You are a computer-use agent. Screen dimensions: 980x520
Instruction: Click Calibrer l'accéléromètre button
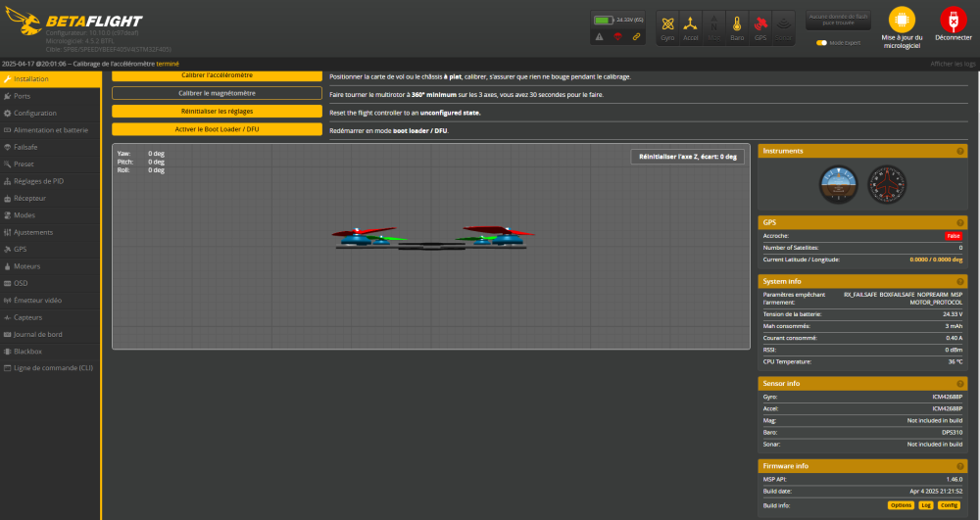[217, 75]
